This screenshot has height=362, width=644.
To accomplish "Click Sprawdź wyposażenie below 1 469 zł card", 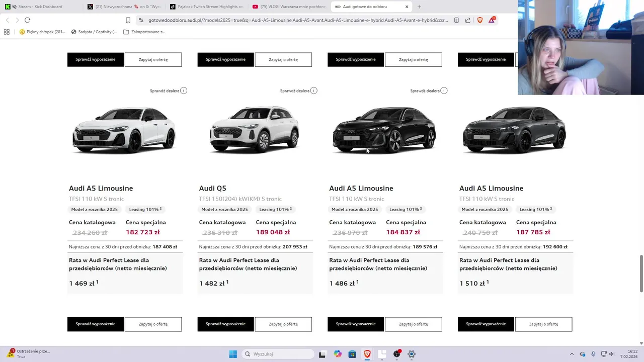I will (96, 324).
